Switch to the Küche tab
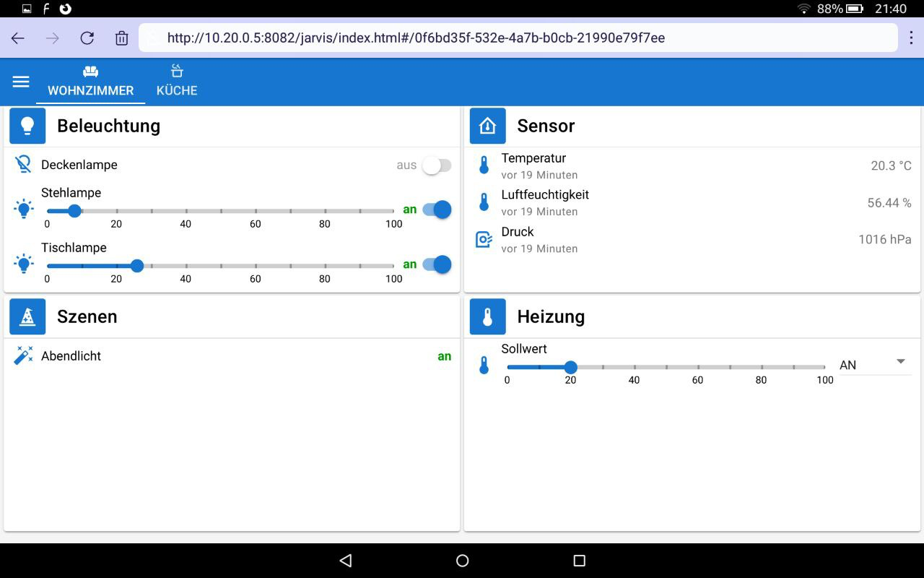 177,82
